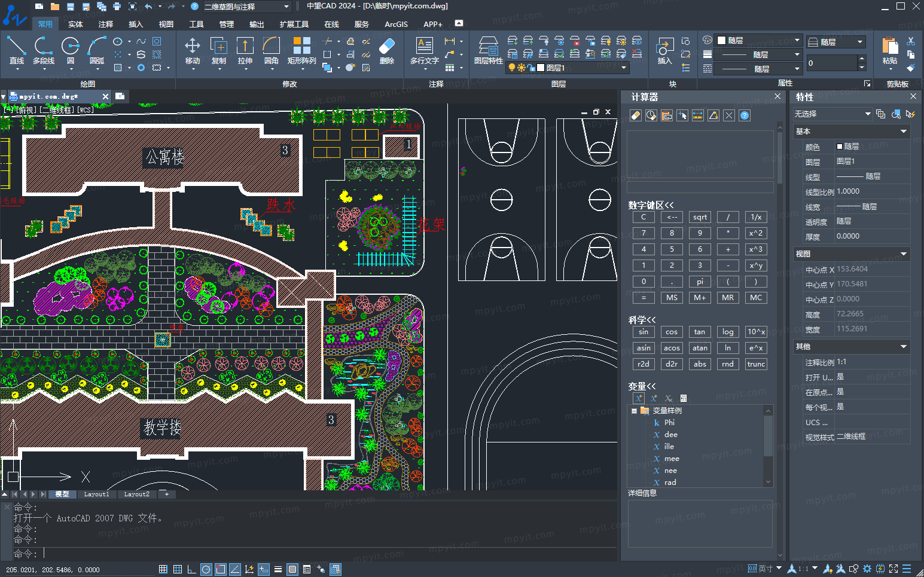
Task: Select the 直线 (Line) draw tool
Action: point(16,50)
